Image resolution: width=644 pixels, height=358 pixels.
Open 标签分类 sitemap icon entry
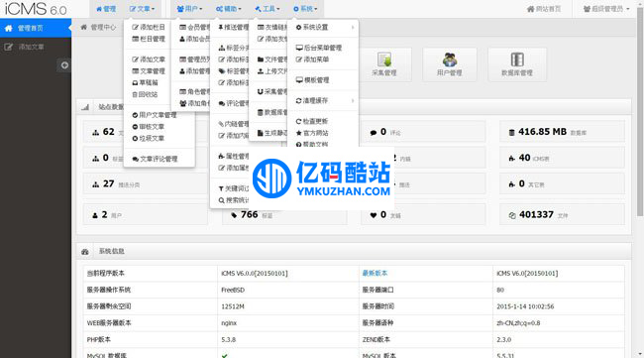click(x=233, y=48)
